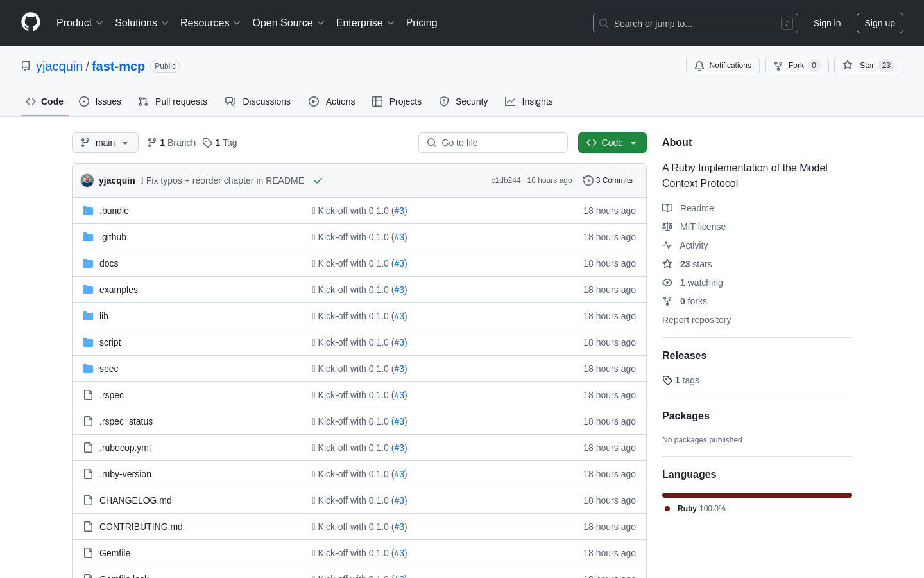Screen dimensions: 924x578
Task: Click the Sign up button
Action: pyautogui.click(x=880, y=23)
